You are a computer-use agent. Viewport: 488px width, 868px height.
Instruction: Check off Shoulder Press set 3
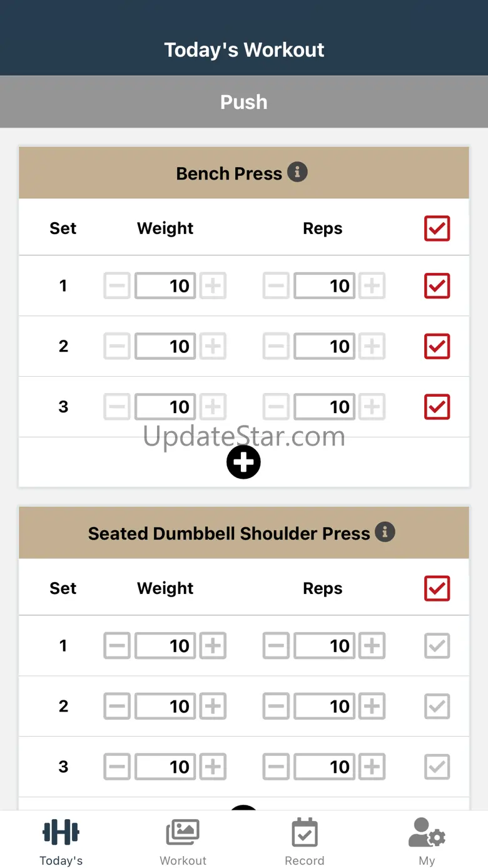click(437, 767)
